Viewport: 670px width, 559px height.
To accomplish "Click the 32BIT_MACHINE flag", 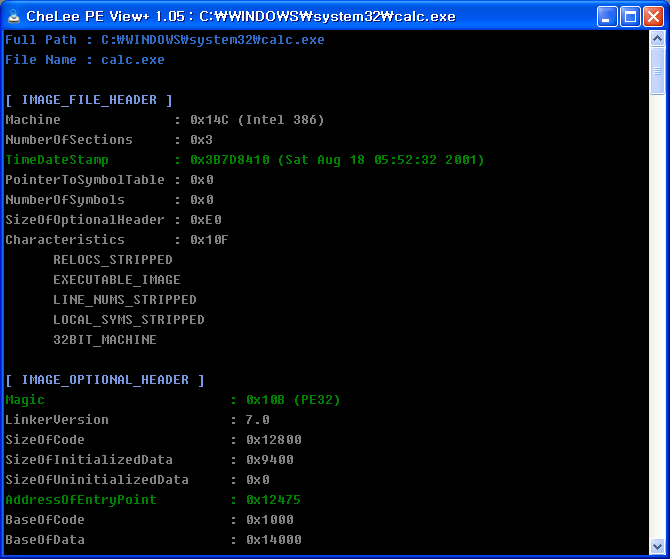I will pyautogui.click(x=105, y=340).
